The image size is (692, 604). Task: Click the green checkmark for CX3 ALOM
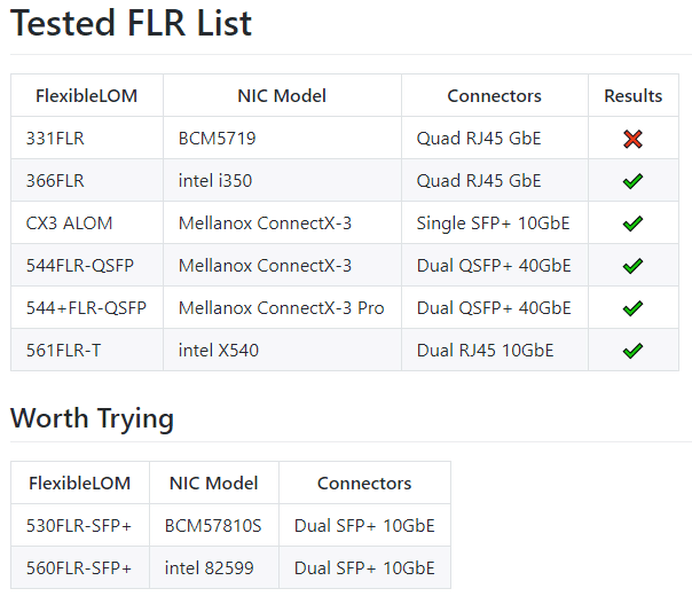(632, 224)
